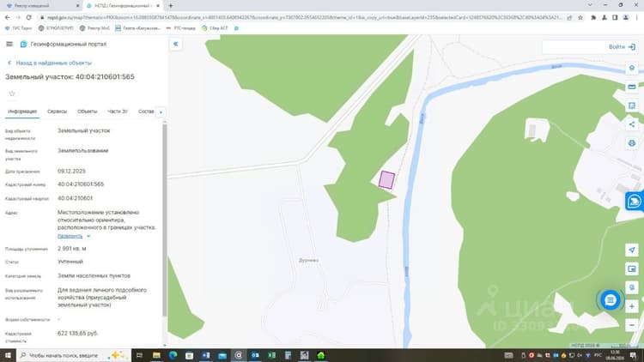
Task: Expand the address via Развернуть
Action: click(70, 236)
